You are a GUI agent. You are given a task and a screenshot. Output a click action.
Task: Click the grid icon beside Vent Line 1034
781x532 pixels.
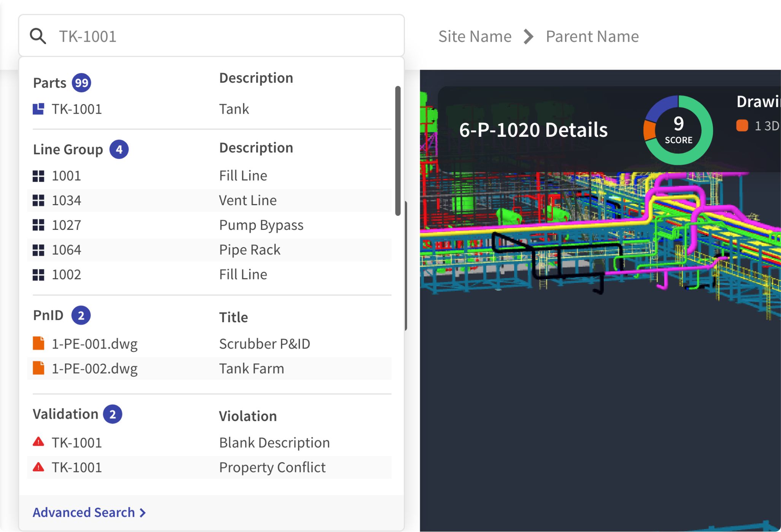pos(39,200)
